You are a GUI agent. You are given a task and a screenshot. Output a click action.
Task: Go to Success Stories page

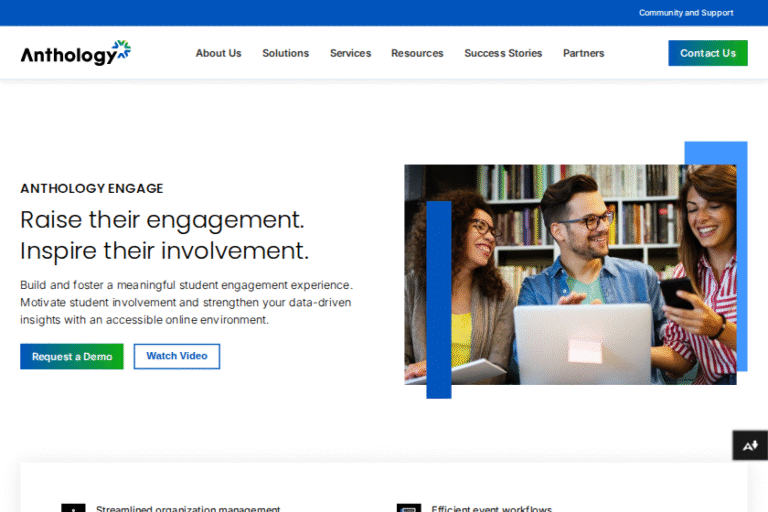pos(503,53)
